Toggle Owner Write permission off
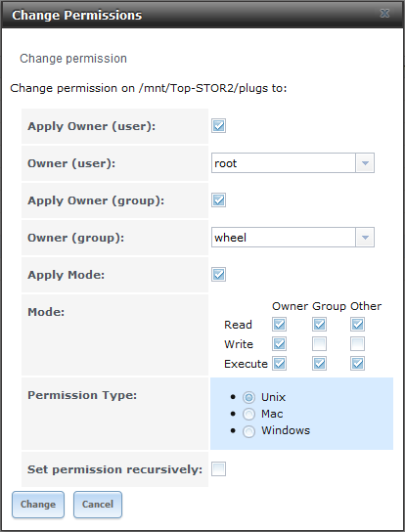Screen dimensions: 405x532 pos(279,344)
